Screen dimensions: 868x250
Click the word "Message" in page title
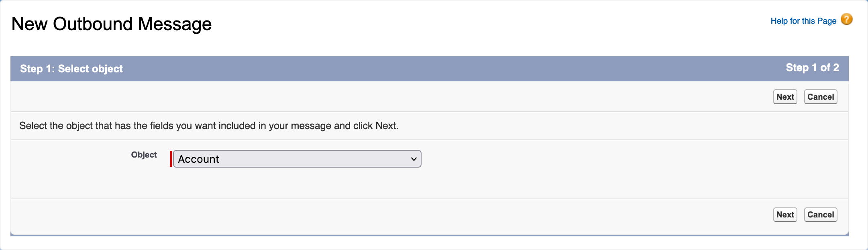(175, 24)
